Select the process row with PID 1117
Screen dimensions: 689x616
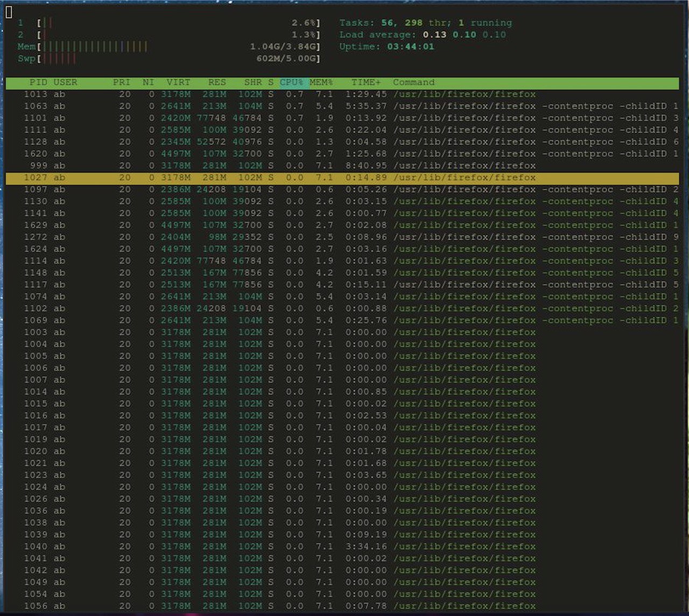pos(342,284)
